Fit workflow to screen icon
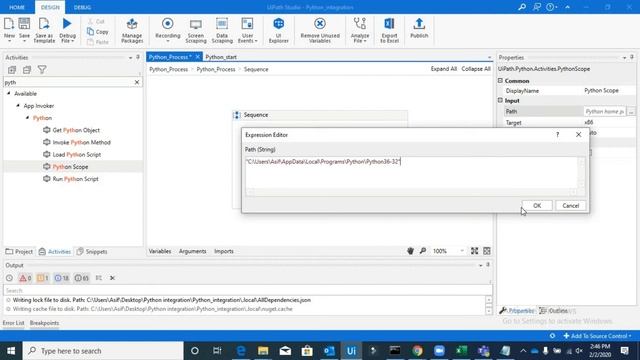 click(474, 251)
